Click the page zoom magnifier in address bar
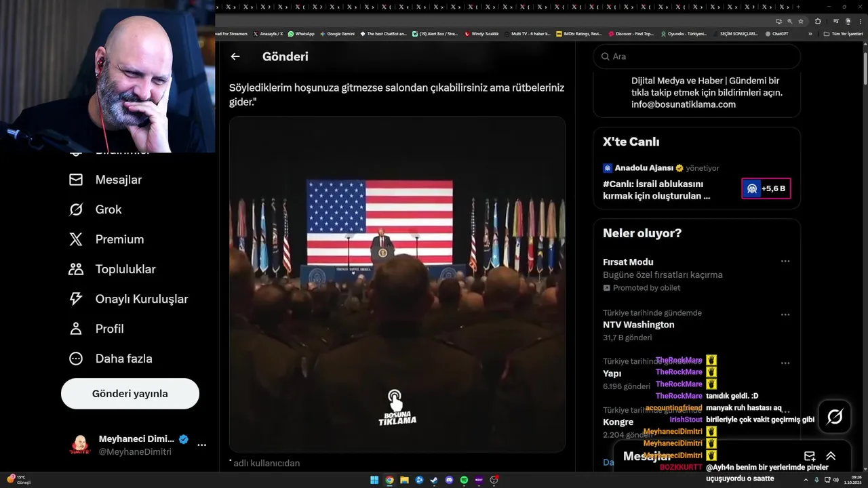This screenshot has height=488, width=868. pyautogui.click(x=789, y=21)
